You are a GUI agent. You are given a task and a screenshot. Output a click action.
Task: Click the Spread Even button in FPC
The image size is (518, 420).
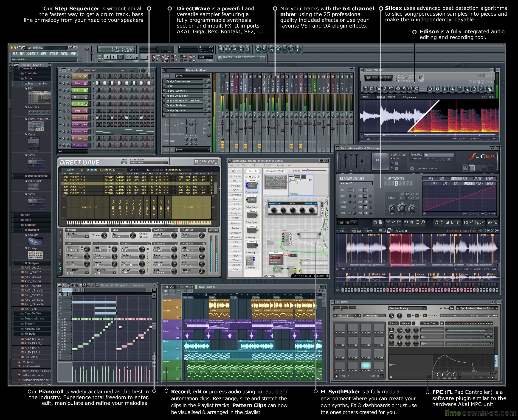(430, 323)
